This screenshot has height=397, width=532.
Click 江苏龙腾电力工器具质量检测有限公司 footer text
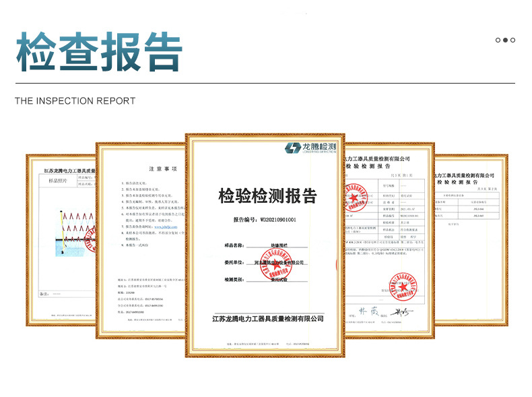pos(268,319)
